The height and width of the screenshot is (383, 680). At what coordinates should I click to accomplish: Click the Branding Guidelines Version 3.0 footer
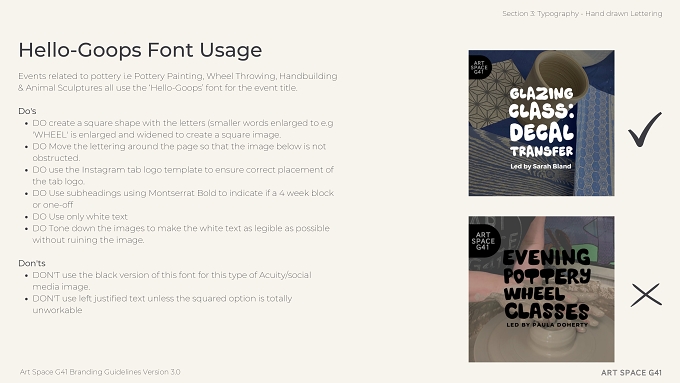[100, 372]
